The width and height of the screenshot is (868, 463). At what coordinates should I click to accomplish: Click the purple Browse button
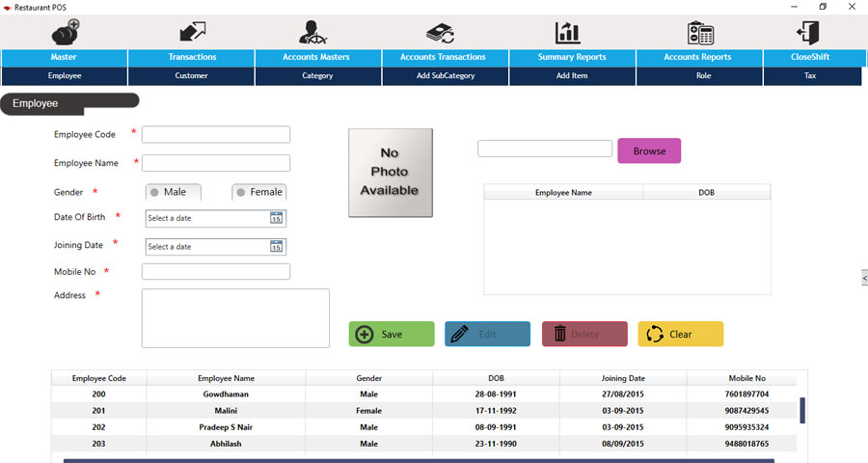click(649, 150)
